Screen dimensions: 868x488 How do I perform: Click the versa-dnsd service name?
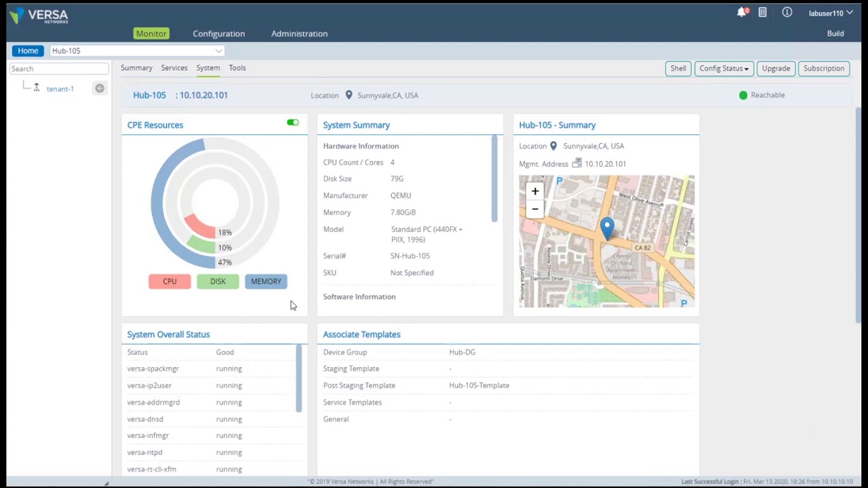pos(145,419)
